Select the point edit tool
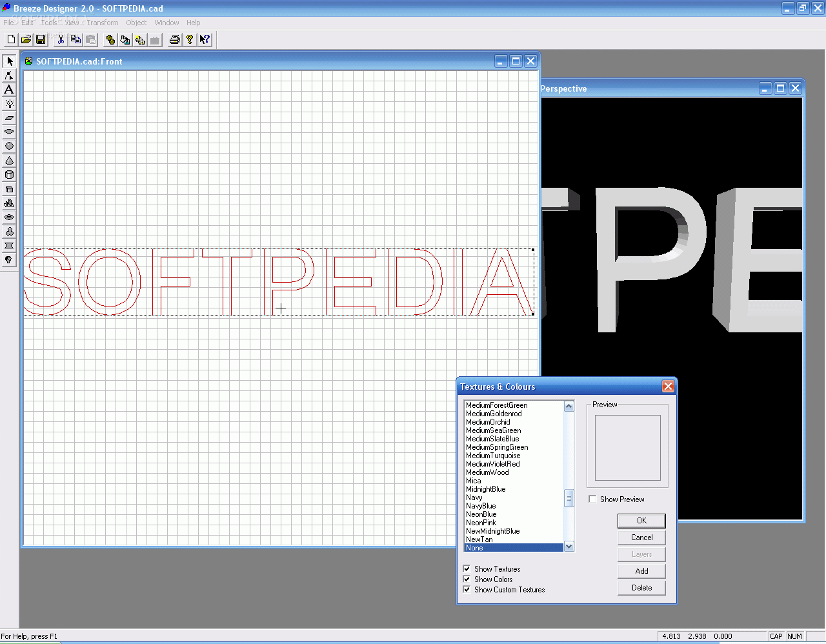 click(x=9, y=75)
